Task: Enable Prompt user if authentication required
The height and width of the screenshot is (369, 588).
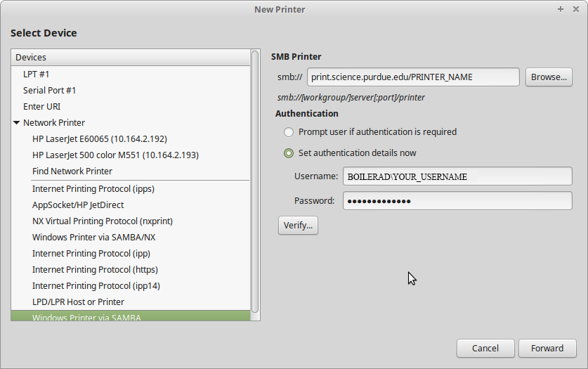Action: tap(289, 132)
